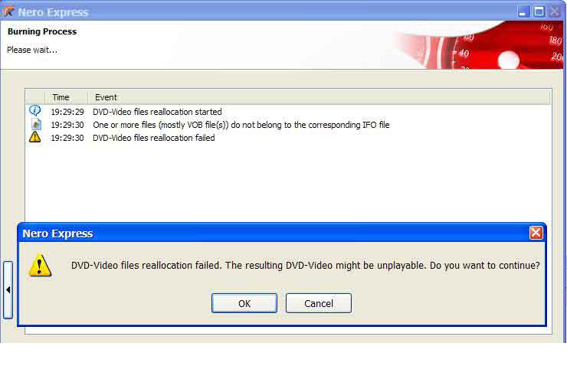
Task: Maximize the Nero Express main window
Action: [539, 12]
